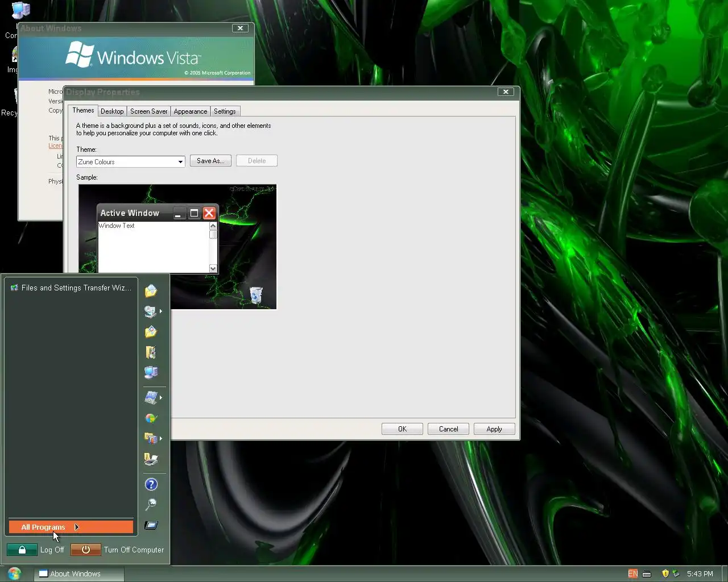Select the About Windows taskbar button
The image size is (728, 582).
79,573
